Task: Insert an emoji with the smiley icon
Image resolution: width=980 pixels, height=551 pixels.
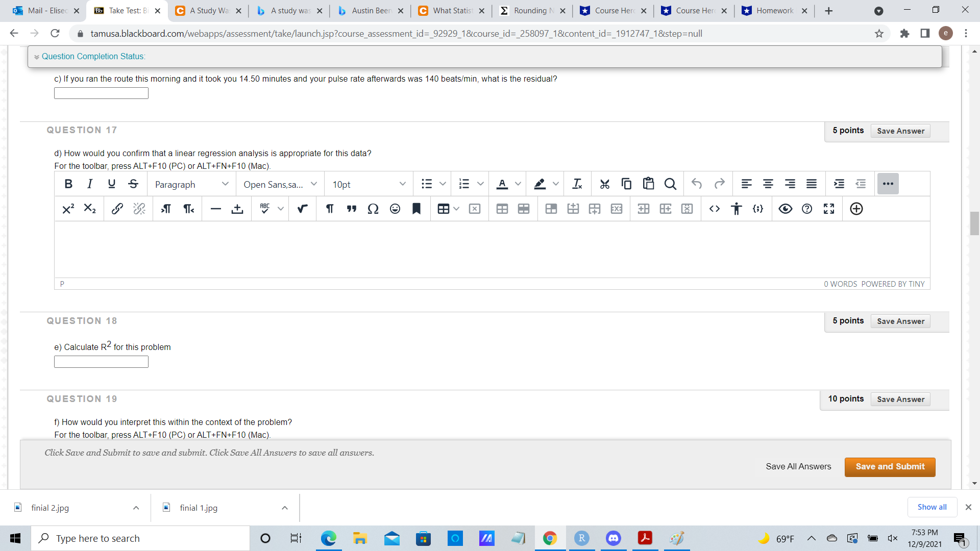Action: pyautogui.click(x=395, y=209)
